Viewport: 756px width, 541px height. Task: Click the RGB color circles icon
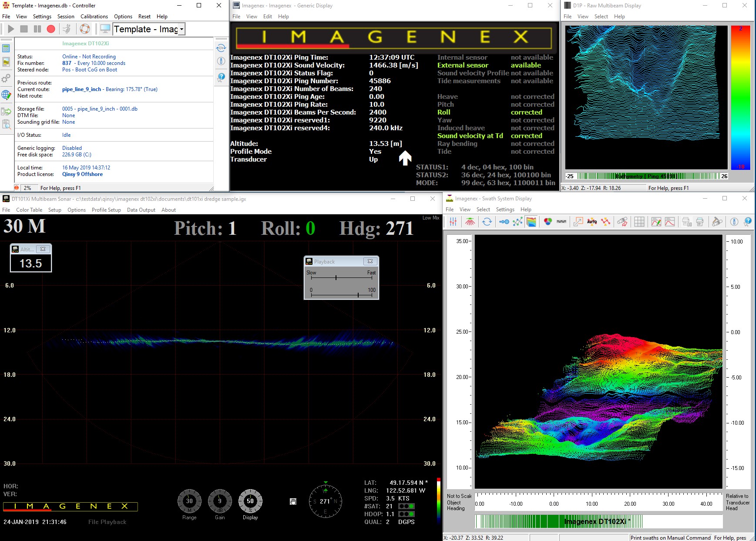pyautogui.click(x=548, y=222)
